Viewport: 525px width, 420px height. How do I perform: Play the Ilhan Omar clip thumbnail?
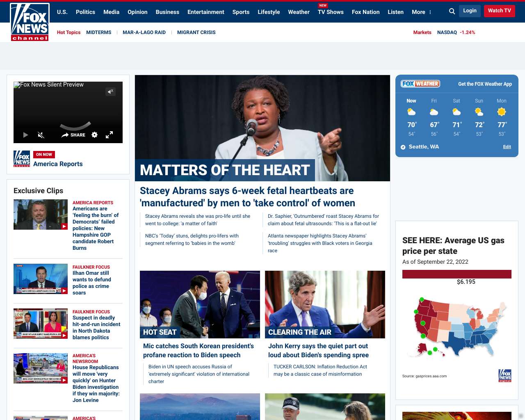(x=41, y=279)
